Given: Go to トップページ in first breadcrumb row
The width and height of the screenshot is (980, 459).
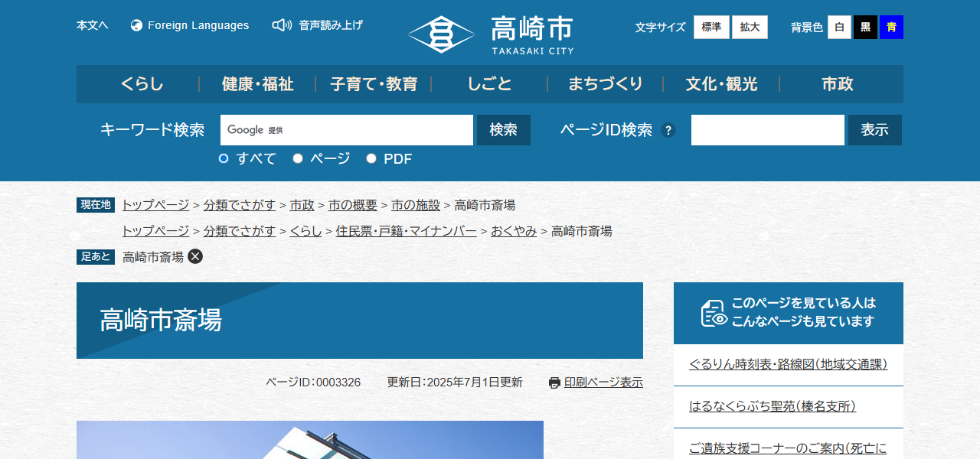Looking at the screenshot, I should pos(155,205).
